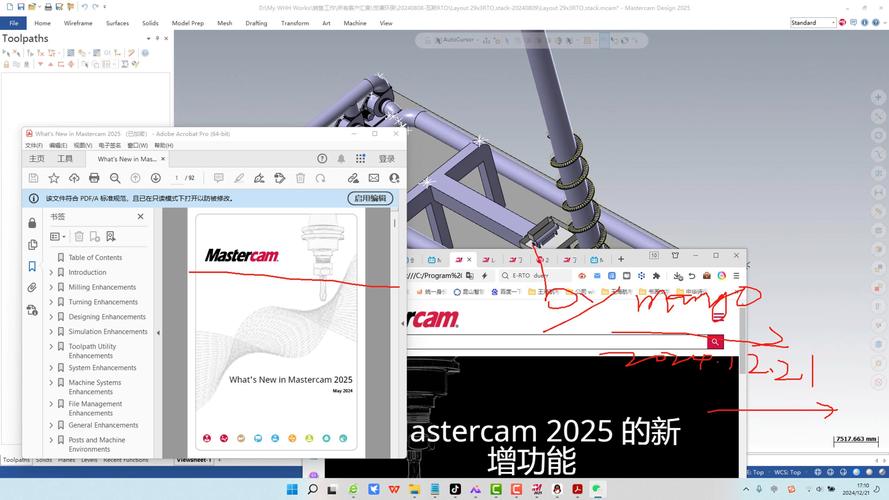Open Acrobat help question mark icon
The image size is (889, 500).
point(322,159)
